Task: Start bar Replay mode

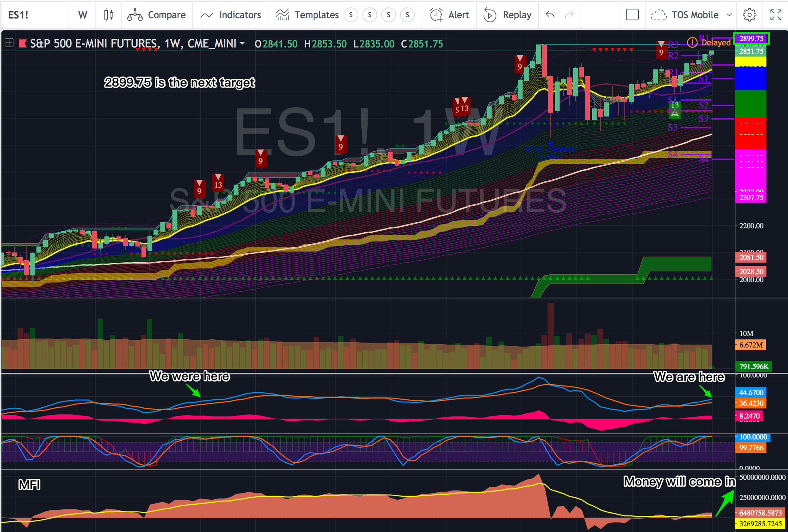Action: 508,15
